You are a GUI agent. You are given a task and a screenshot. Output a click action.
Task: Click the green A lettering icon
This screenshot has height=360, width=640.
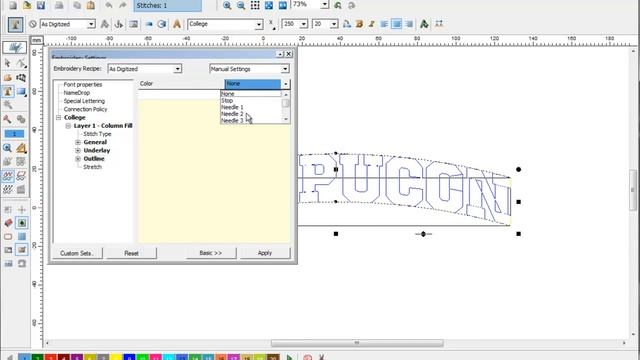click(x=424, y=24)
